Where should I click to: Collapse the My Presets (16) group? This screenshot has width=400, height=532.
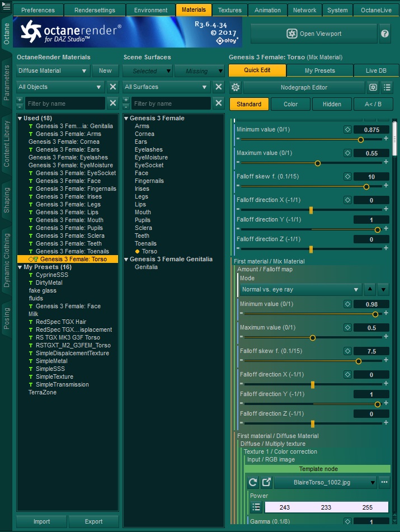(x=20, y=267)
